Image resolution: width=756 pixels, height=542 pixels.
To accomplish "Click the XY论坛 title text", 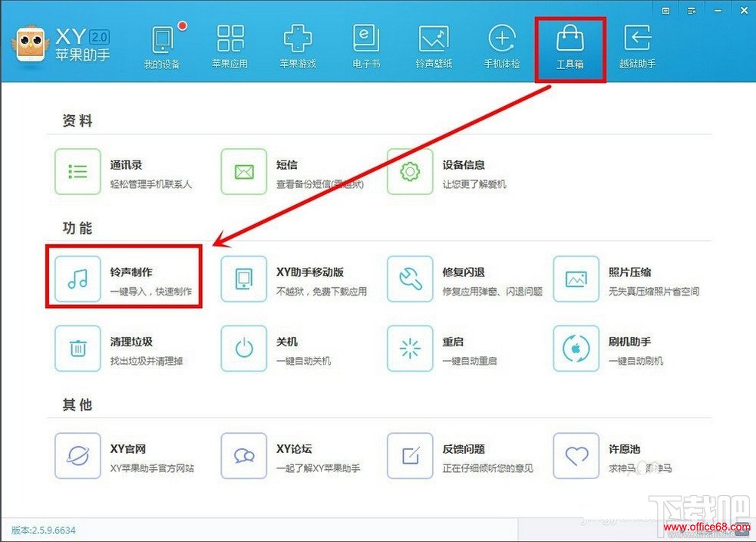I will point(294,449).
